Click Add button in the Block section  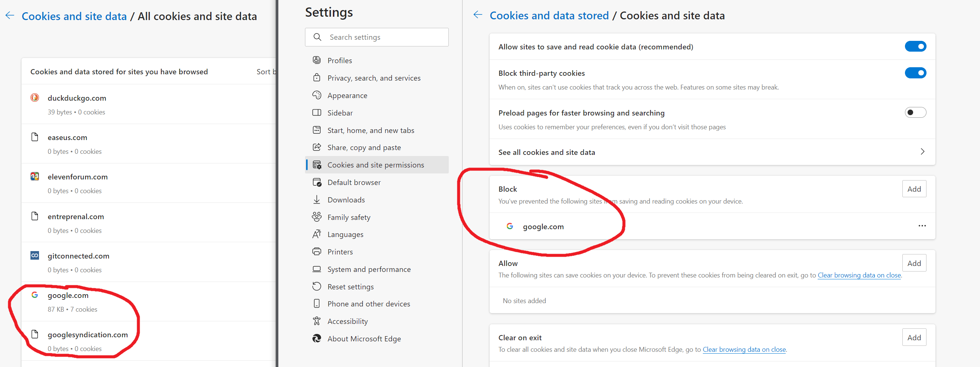click(914, 189)
